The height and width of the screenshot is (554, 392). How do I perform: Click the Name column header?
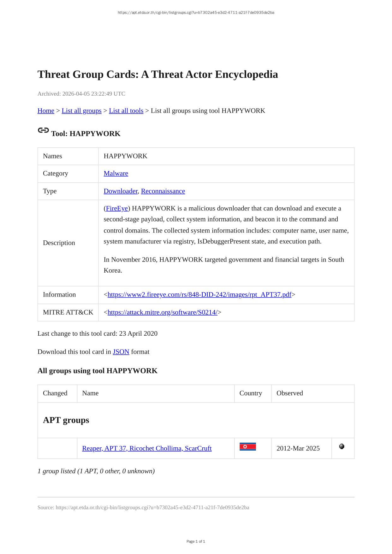coord(90,393)
